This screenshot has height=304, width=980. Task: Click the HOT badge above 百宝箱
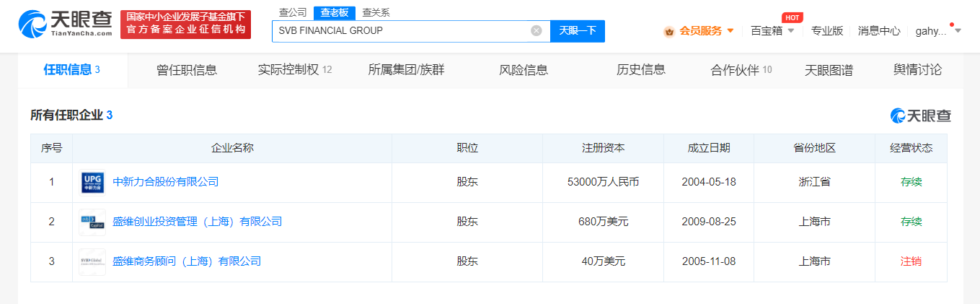[x=793, y=17]
